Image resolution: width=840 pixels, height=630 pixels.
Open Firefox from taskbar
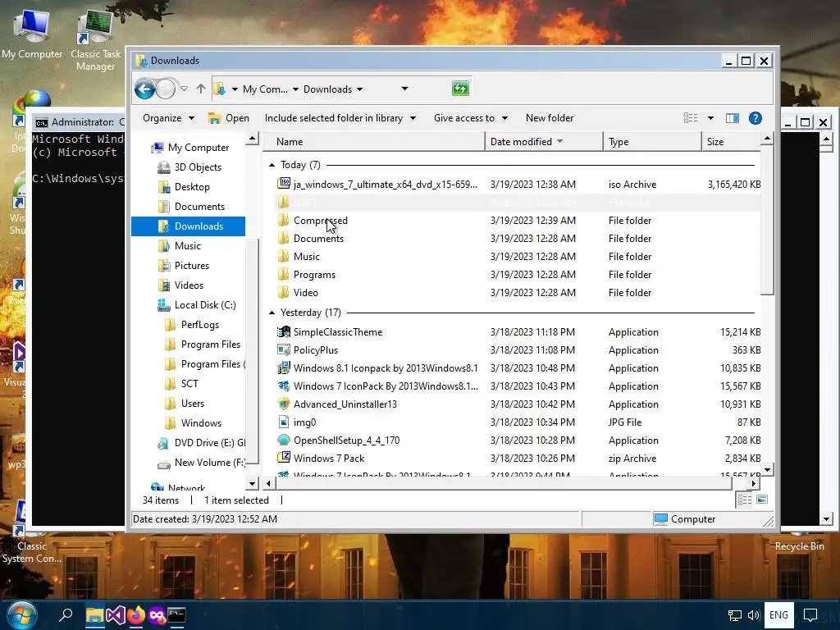click(136, 615)
